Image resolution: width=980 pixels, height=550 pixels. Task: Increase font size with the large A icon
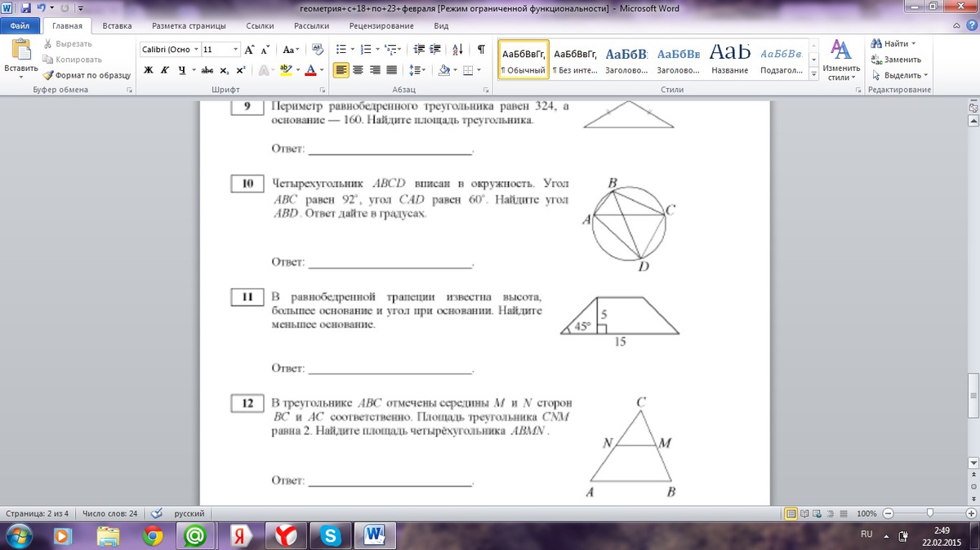pos(249,49)
